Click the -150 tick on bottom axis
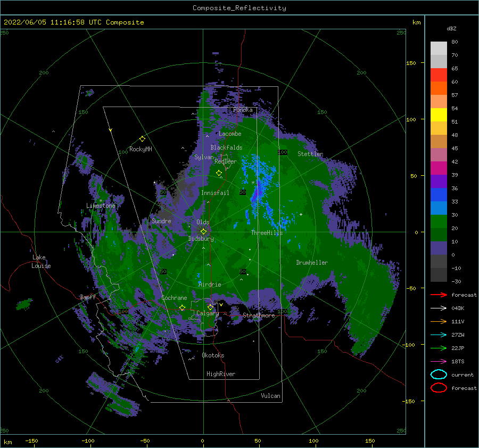479x448 pixels. (31, 441)
